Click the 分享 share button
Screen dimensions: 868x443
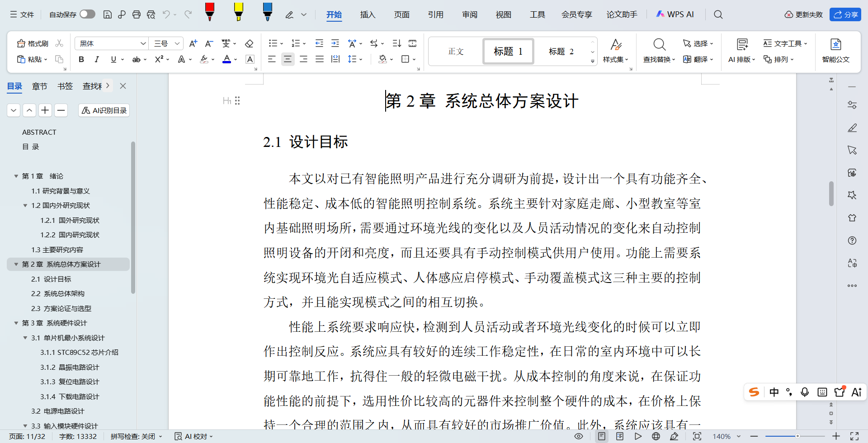pos(845,14)
